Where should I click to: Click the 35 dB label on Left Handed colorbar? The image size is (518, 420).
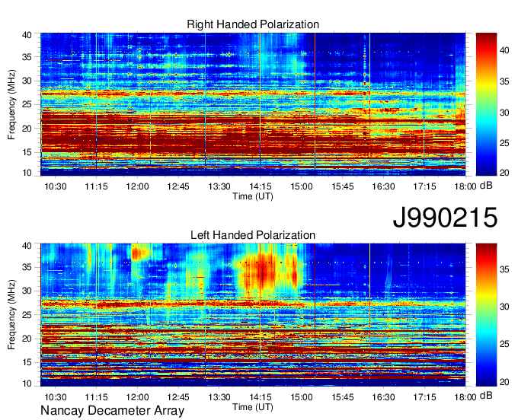[x=504, y=269]
